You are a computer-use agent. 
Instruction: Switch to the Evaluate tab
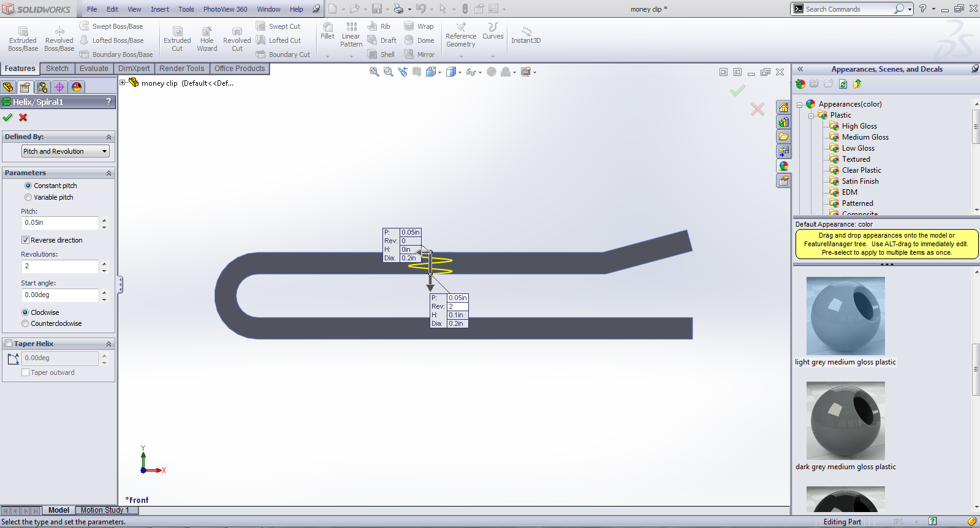[x=94, y=69]
